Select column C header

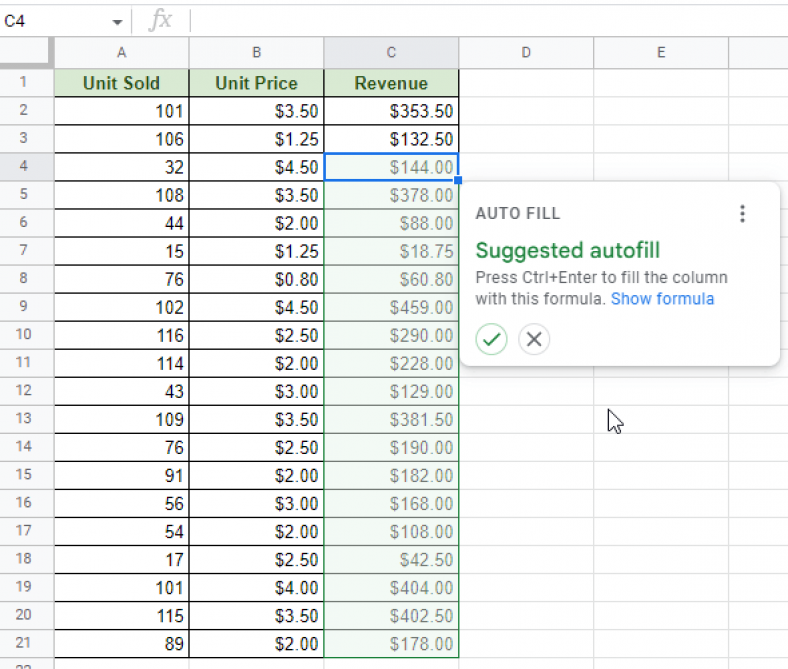point(391,53)
